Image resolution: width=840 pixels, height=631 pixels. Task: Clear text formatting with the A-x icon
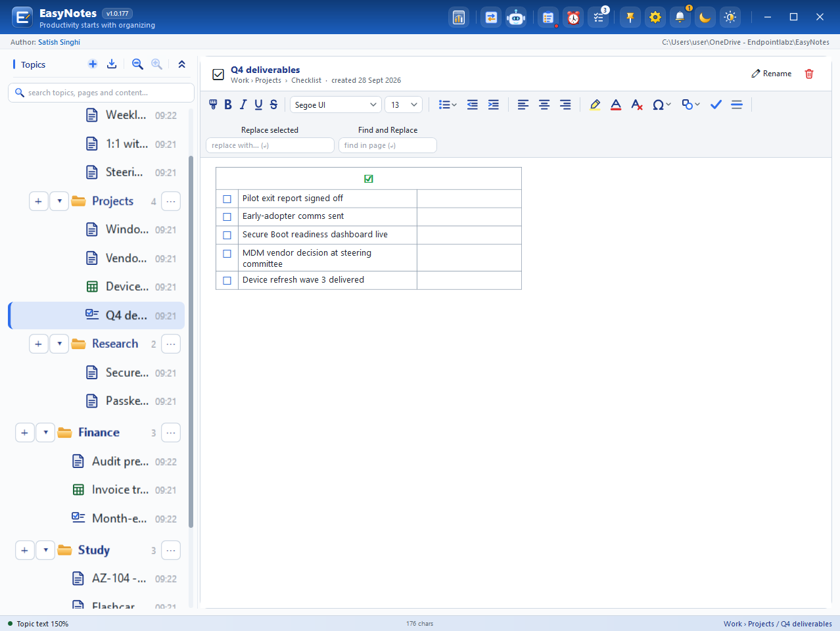[637, 105]
